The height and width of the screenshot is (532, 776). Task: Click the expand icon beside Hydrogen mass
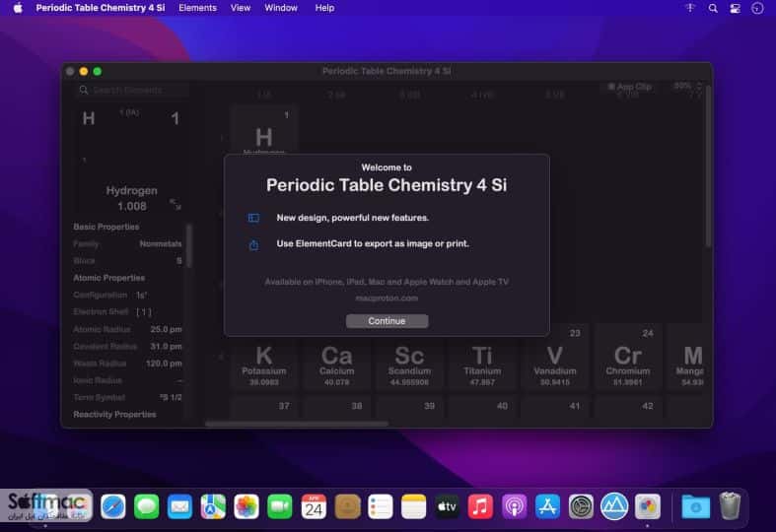176,204
